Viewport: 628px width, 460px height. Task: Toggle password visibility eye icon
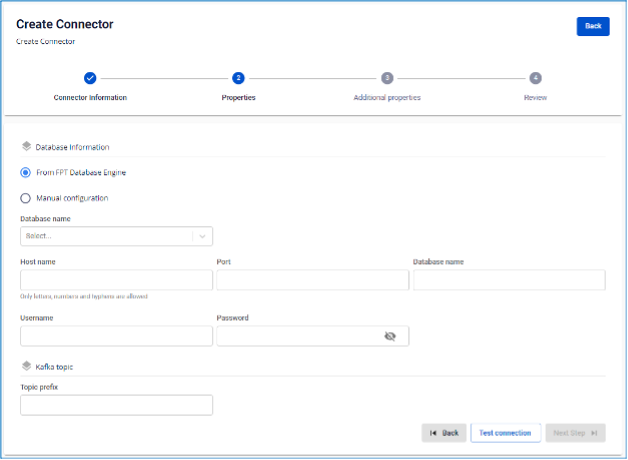click(x=390, y=336)
